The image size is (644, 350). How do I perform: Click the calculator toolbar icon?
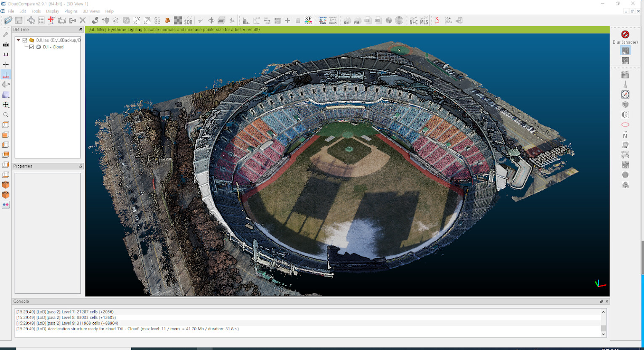tap(298, 20)
